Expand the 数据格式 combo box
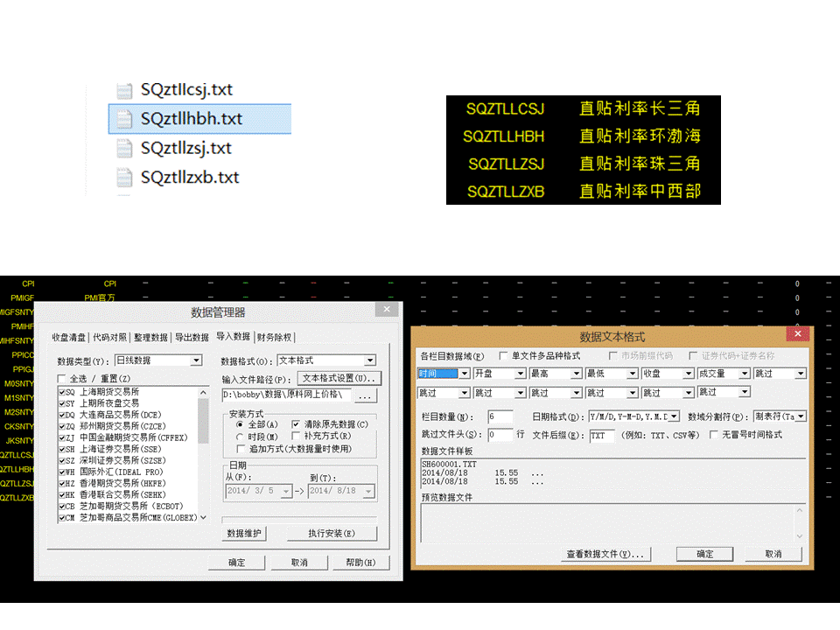 (370, 360)
